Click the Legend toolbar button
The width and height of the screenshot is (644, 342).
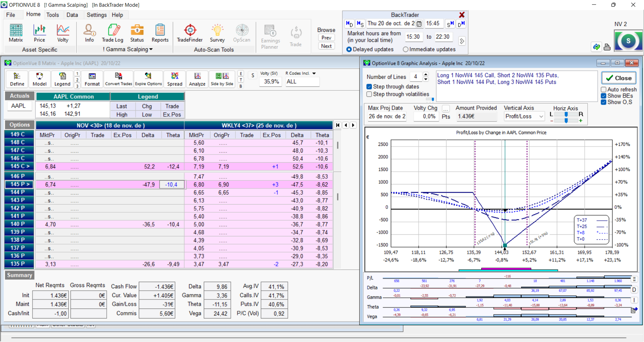62,79
